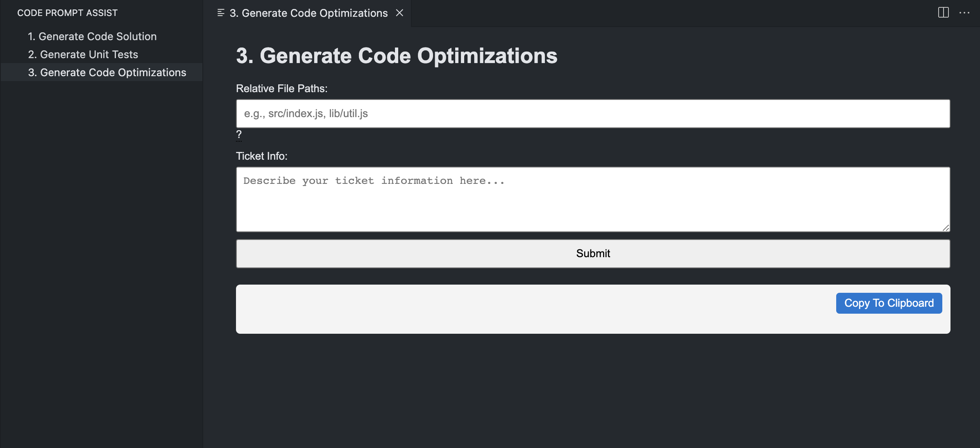The image size is (980, 448).
Task: Grab the Ticket Info textarea resize handle
Action: 945,228
